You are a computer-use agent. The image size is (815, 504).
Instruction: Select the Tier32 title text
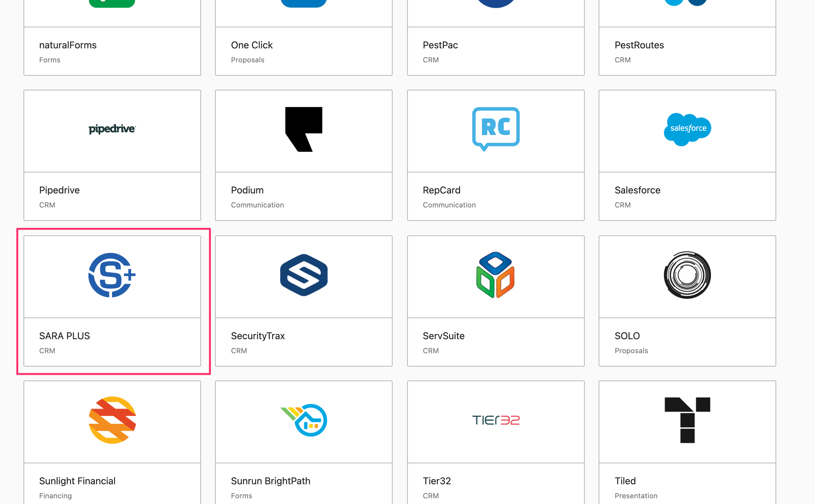(437, 481)
